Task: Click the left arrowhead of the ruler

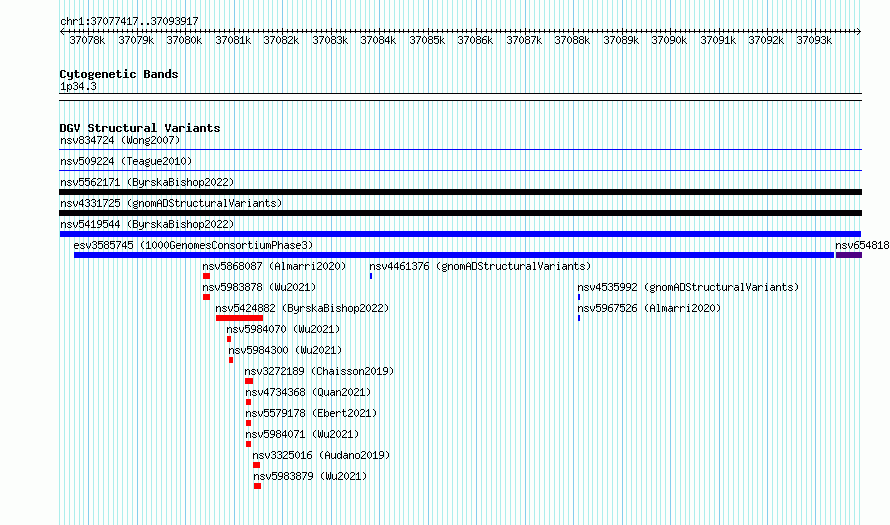Action: [62, 32]
